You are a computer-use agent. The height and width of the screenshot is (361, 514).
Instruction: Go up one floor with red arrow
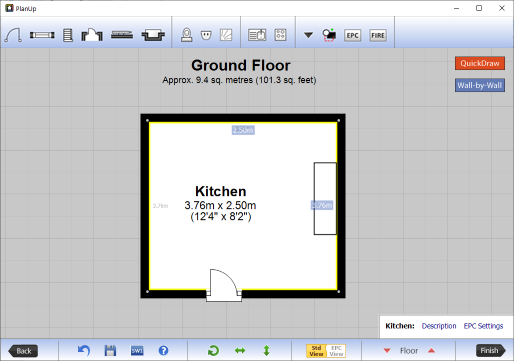(x=431, y=350)
